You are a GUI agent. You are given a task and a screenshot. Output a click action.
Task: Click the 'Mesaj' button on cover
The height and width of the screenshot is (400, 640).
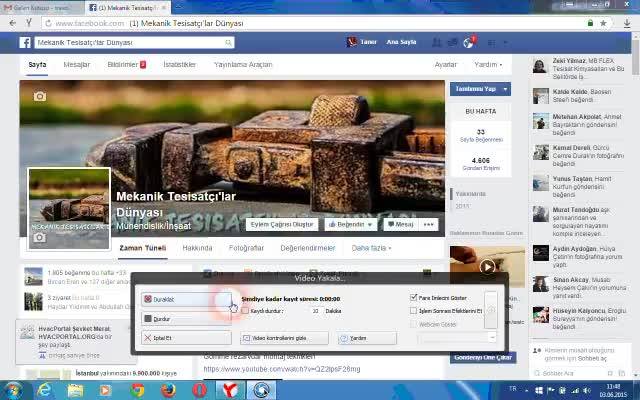pyautogui.click(x=401, y=224)
